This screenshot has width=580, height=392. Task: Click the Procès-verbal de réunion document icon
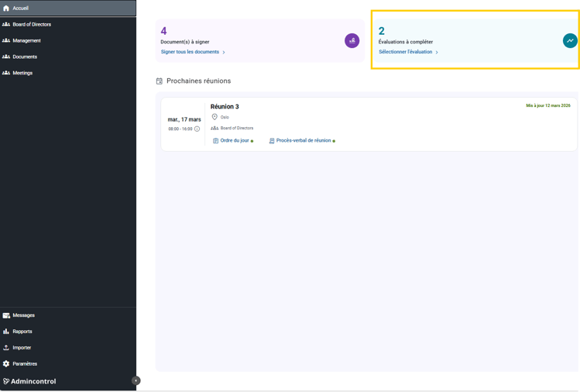[272, 141]
